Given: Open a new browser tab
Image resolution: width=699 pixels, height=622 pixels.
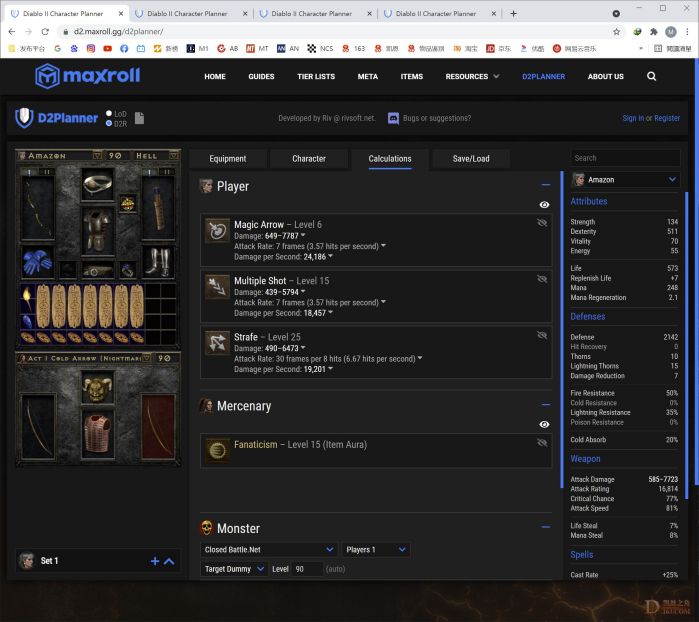Looking at the screenshot, I should click(514, 14).
